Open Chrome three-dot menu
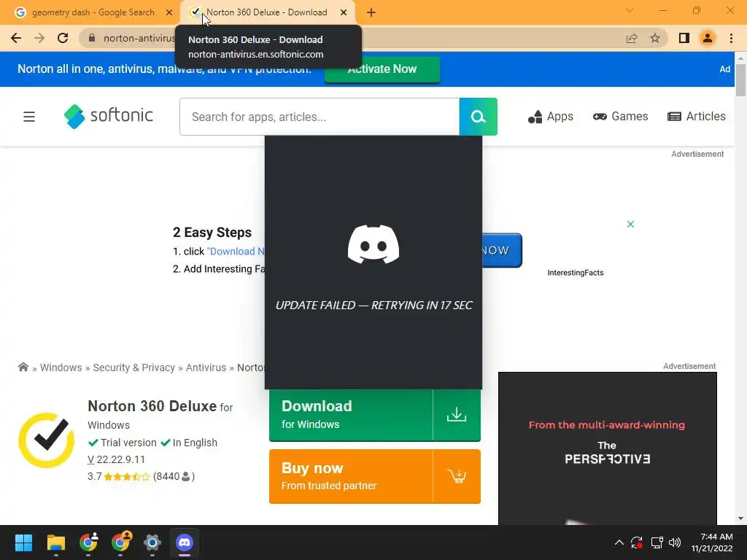 [731, 38]
